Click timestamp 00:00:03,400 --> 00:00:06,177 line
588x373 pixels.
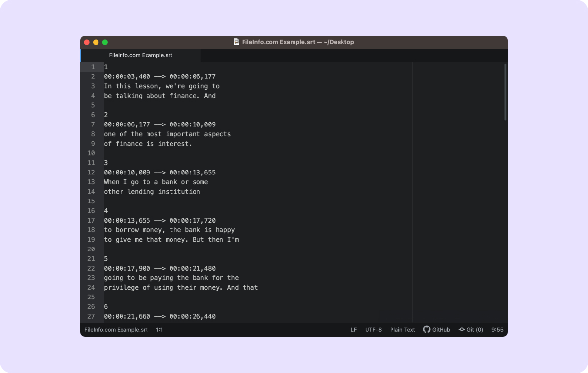click(160, 76)
